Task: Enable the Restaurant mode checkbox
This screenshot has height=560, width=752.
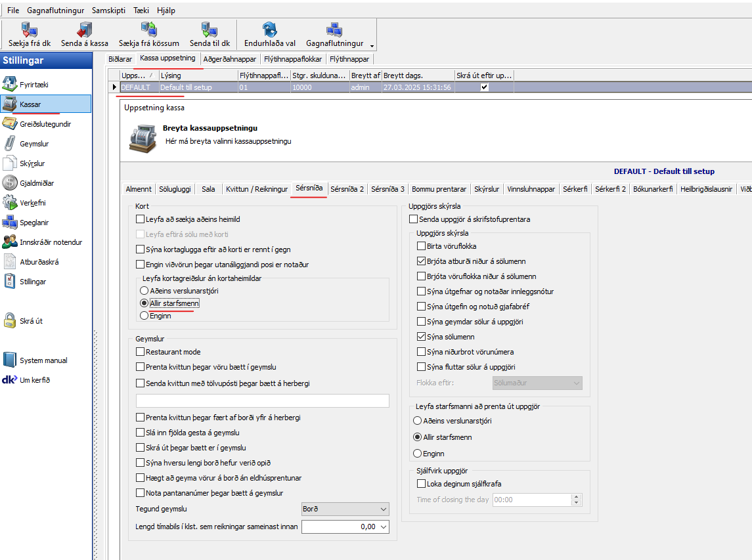Action: tap(140, 352)
